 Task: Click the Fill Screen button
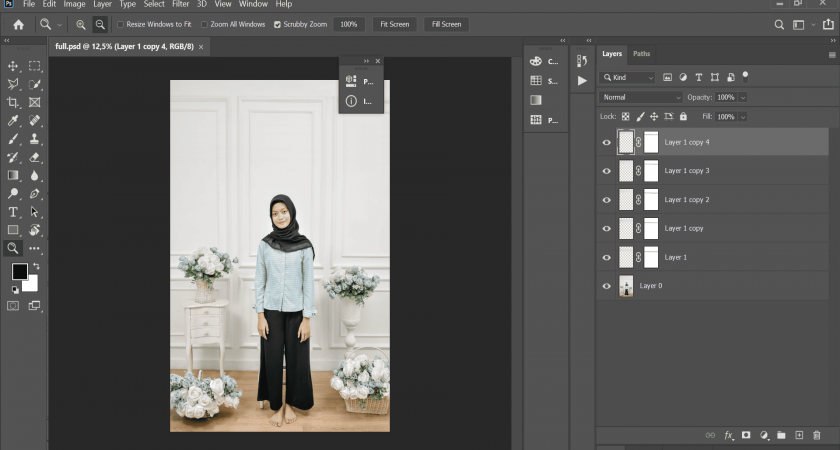(x=446, y=24)
